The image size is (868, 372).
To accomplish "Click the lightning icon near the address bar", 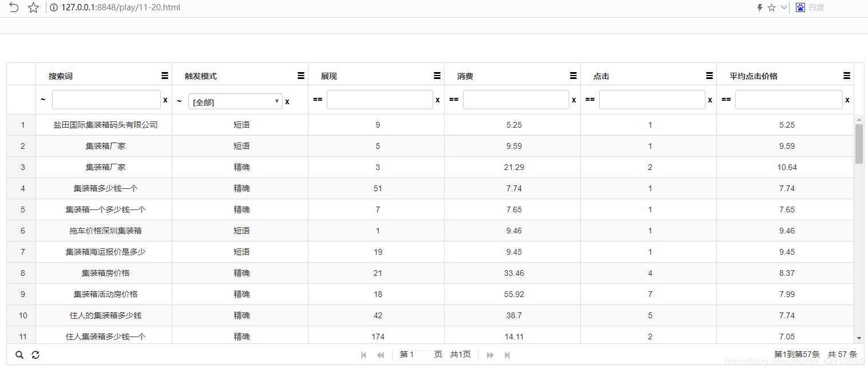I will 760,7.
